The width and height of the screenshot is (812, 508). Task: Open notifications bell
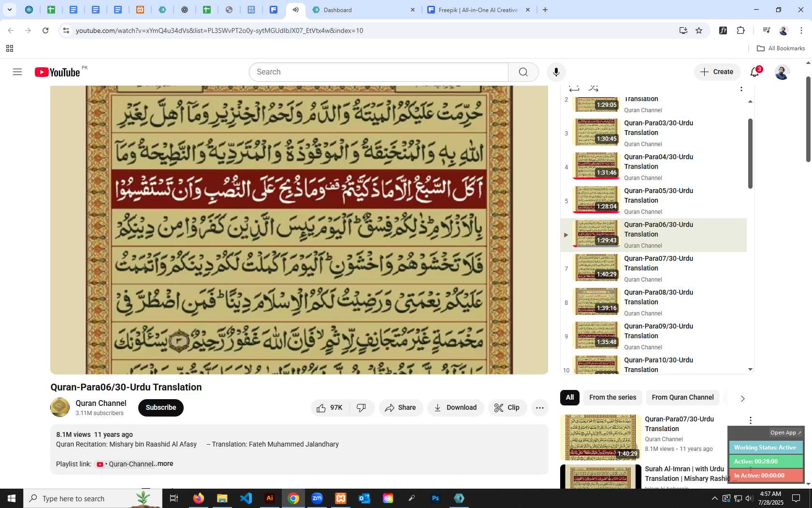pyautogui.click(x=755, y=72)
